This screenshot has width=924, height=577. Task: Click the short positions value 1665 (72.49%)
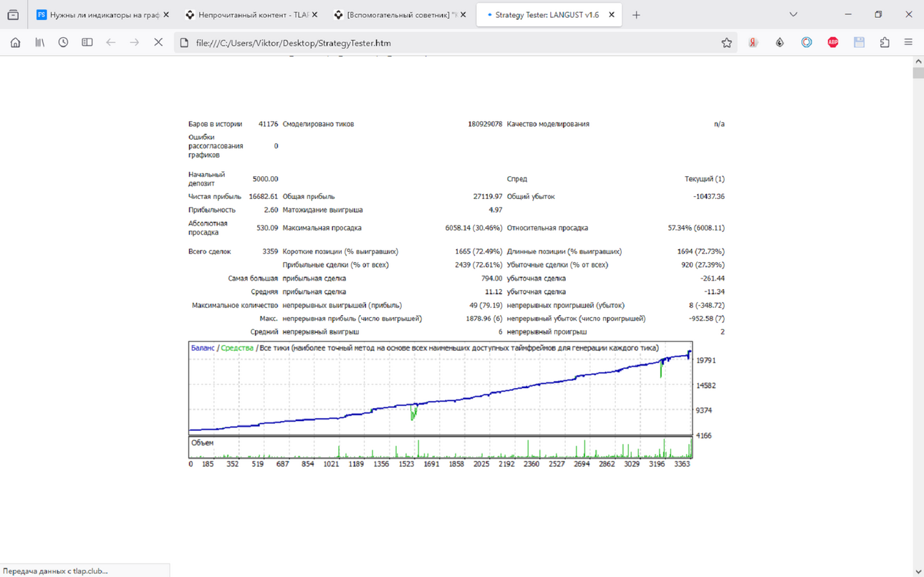tap(478, 251)
